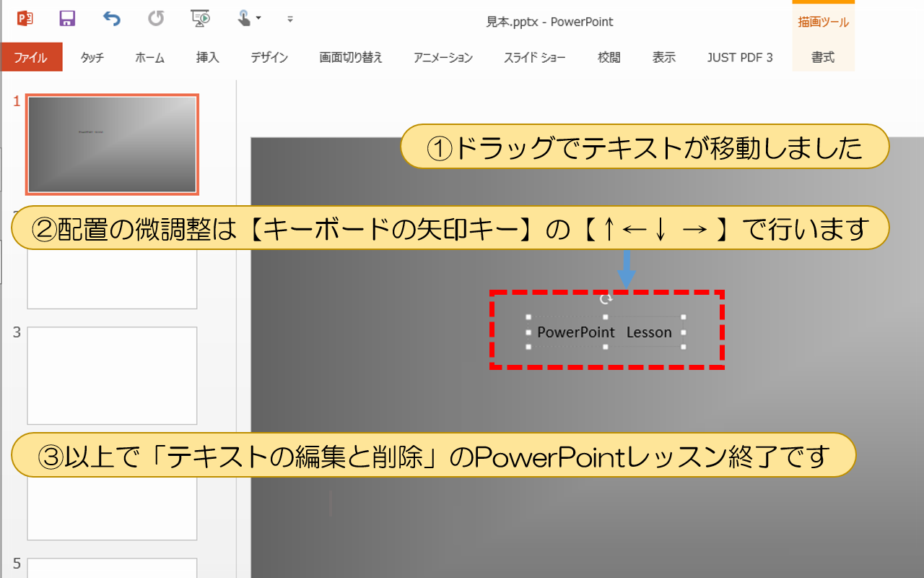Click the rotation handle above the text box

(606, 298)
